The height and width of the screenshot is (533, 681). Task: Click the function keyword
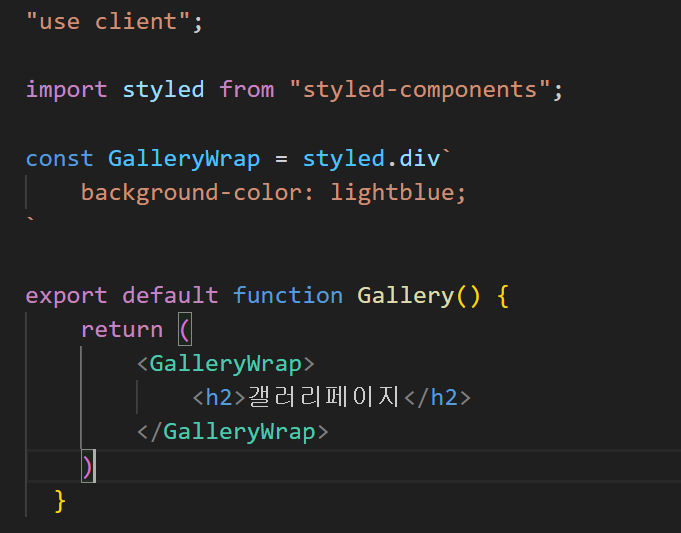pyautogui.click(x=288, y=295)
